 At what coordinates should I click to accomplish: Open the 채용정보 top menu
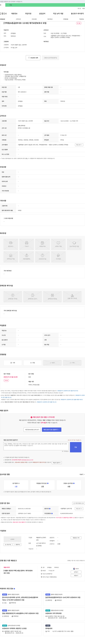[x=14, y=13]
